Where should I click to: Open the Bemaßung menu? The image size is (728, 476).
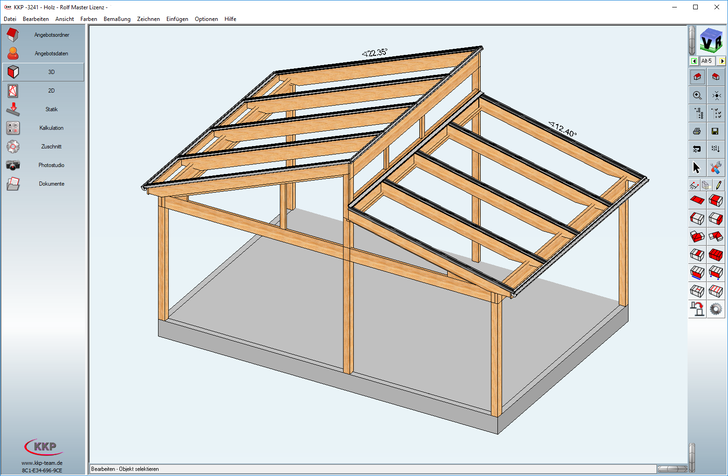point(117,19)
